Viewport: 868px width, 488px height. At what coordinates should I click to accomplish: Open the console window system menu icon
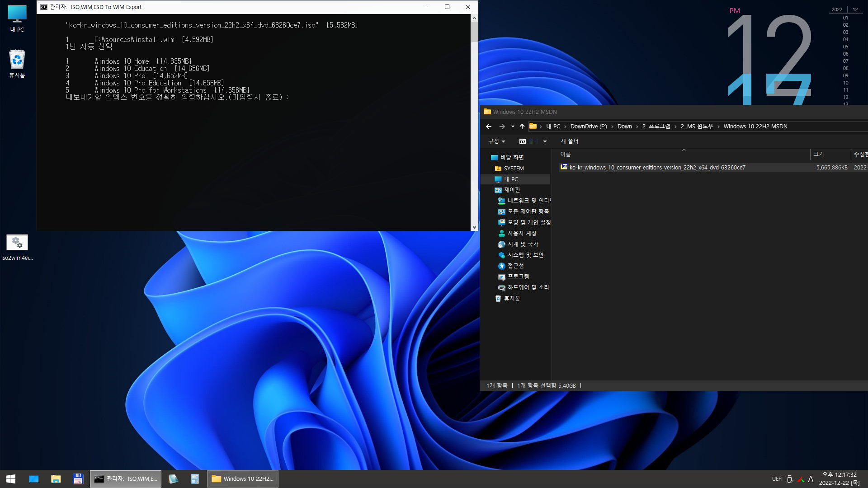pyautogui.click(x=44, y=7)
